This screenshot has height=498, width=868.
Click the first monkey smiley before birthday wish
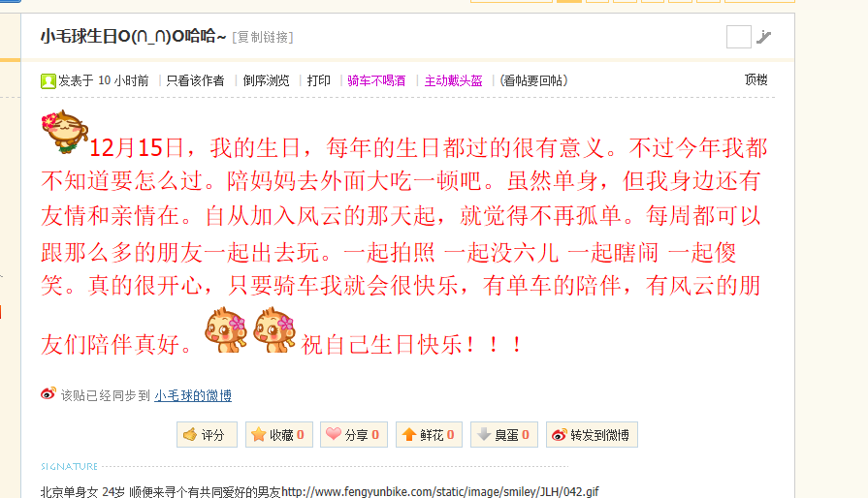pyautogui.click(x=225, y=329)
